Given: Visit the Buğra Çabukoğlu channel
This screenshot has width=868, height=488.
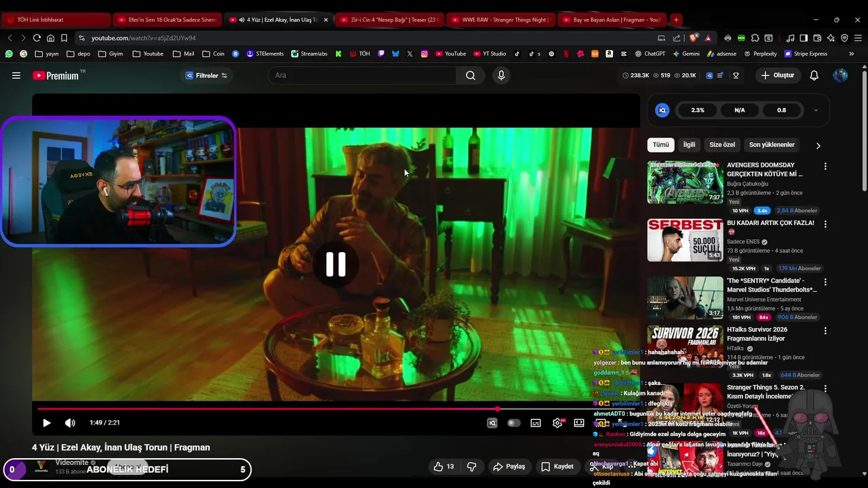Looking at the screenshot, I should coord(747,184).
